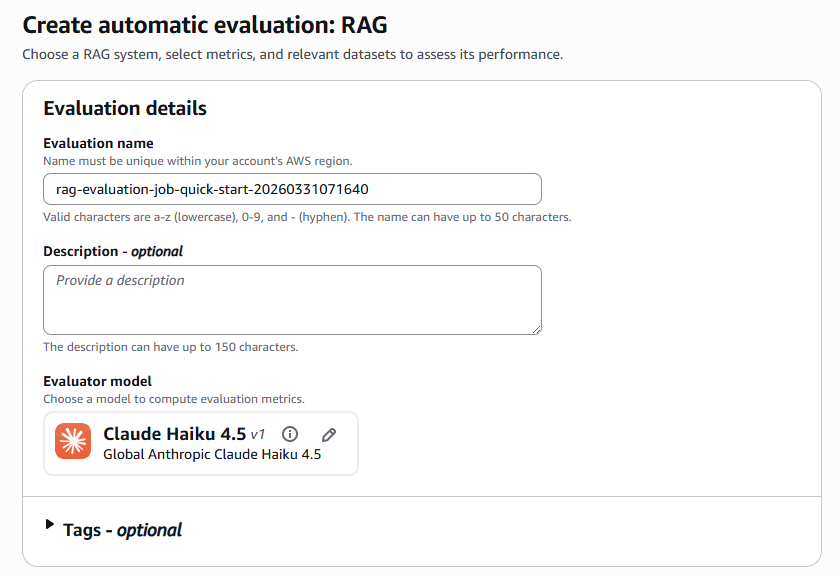Click the 'Evaluator model' label
Image resolution: width=840 pixels, height=576 pixels.
coord(97,381)
